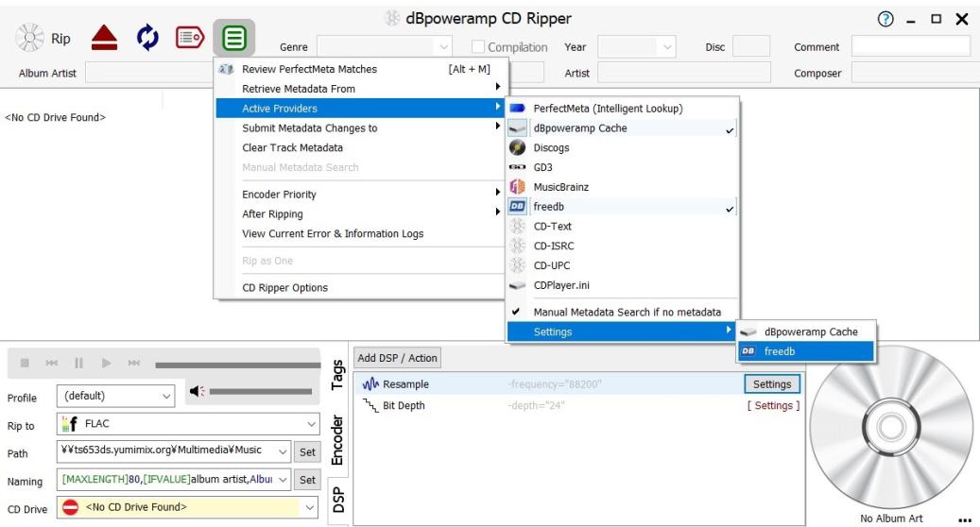
Task: Click the volume slider bar
Action: (x=263, y=391)
